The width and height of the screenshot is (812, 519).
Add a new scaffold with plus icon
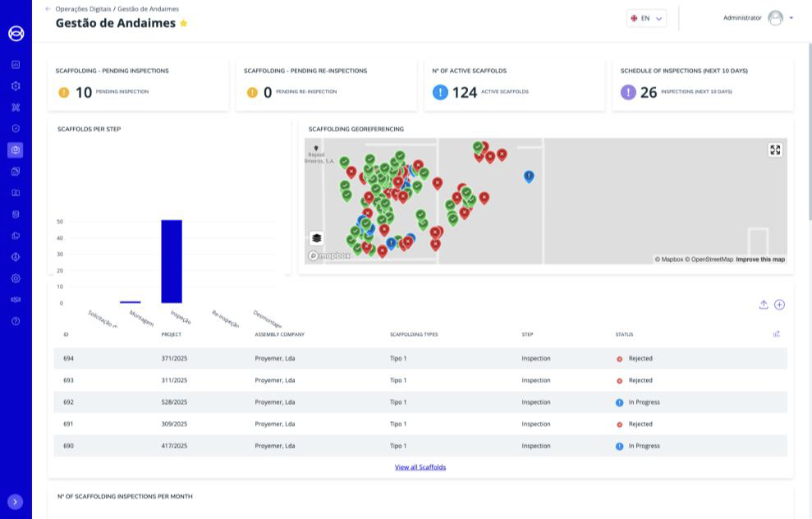click(779, 305)
